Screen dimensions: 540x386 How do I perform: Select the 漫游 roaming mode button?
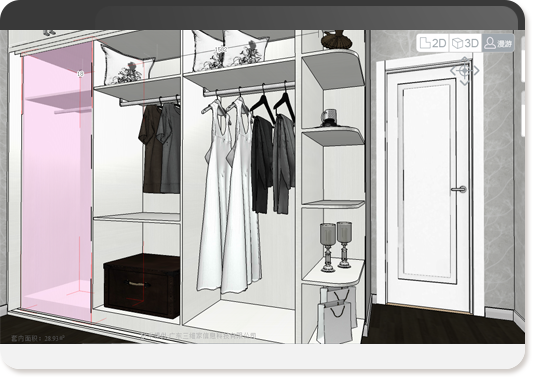(x=498, y=43)
